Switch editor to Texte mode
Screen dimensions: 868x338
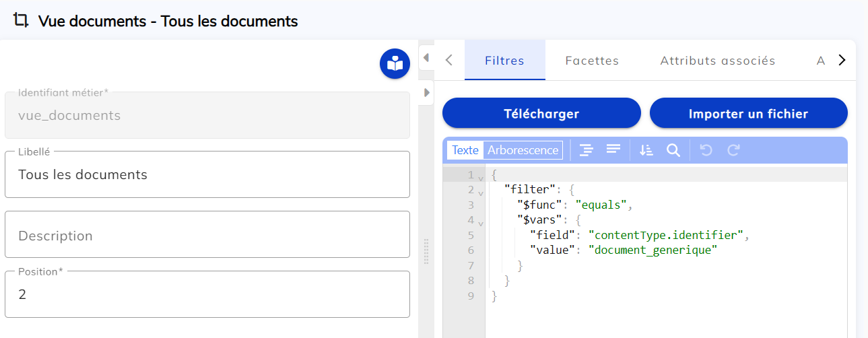pos(465,150)
